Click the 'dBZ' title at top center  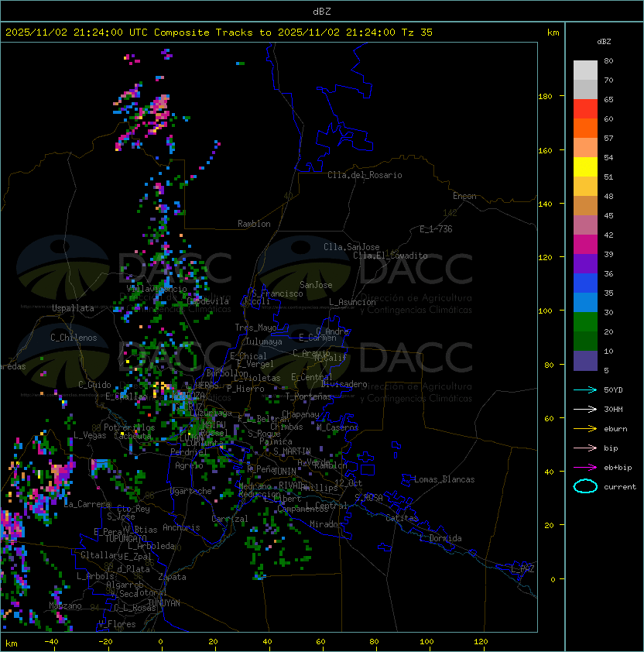(x=322, y=12)
